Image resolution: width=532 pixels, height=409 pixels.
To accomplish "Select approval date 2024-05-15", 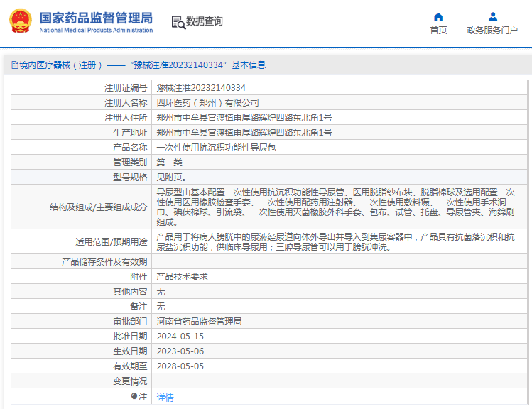I will [180, 337].
